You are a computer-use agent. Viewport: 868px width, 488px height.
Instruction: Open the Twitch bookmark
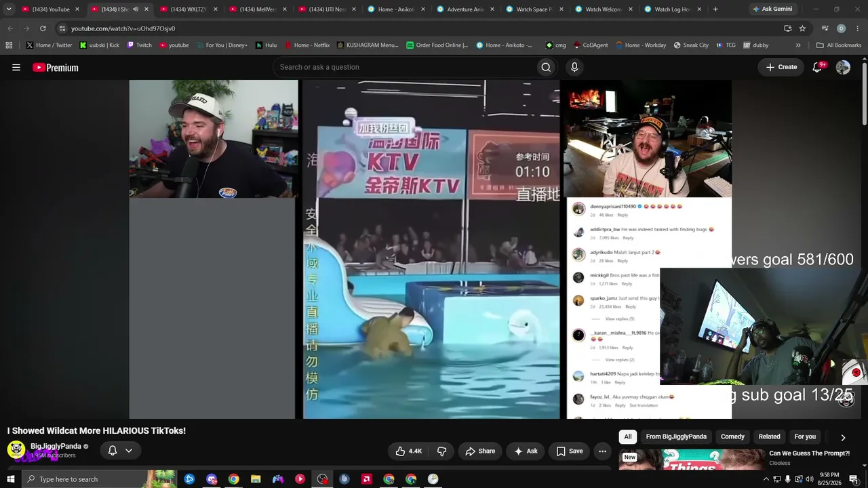pyautogui.click(x=140, y=45)
